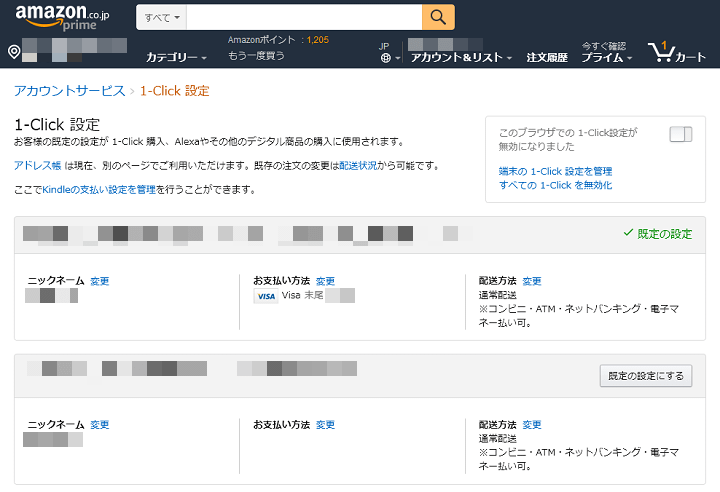Click the orange search magnifier button
Viewport: 720px width, 492px height.
point(438,17)
